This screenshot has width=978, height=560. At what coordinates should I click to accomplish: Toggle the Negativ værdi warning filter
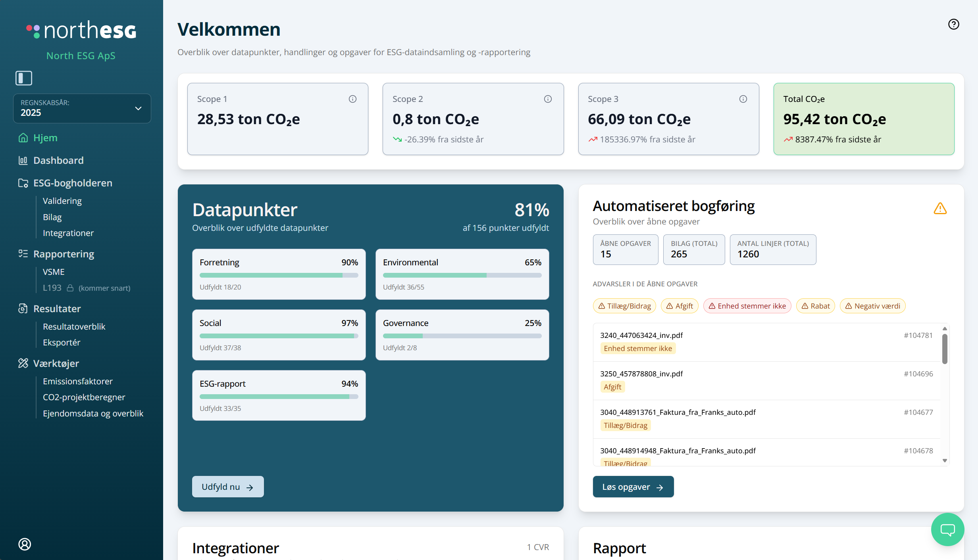[x=872, y=306]
